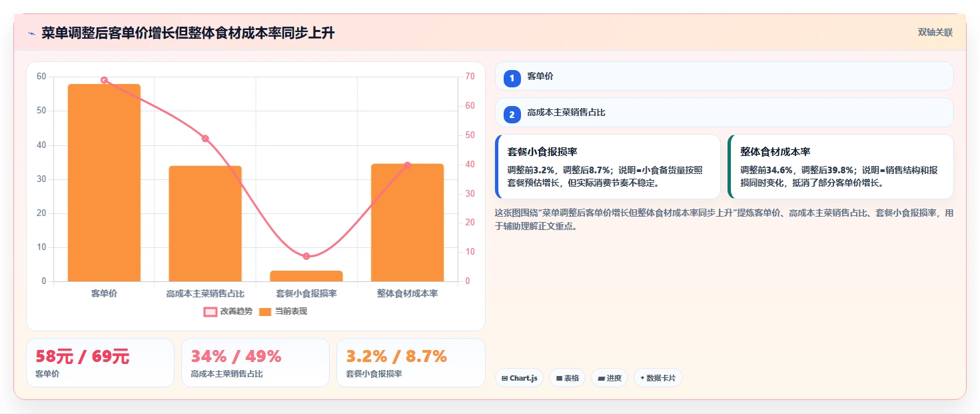The height and width of the screenshot is (414, 980).
Task: Click the 改善趋势 legend text
Action: 237,311
